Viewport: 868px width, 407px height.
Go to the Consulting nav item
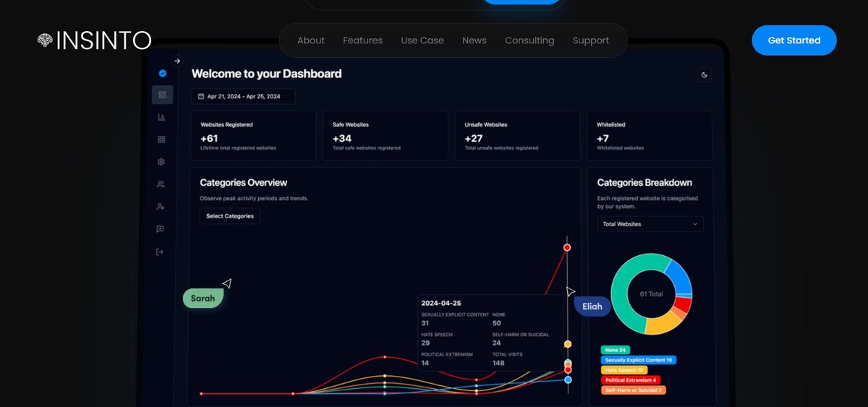pos(529,40)
